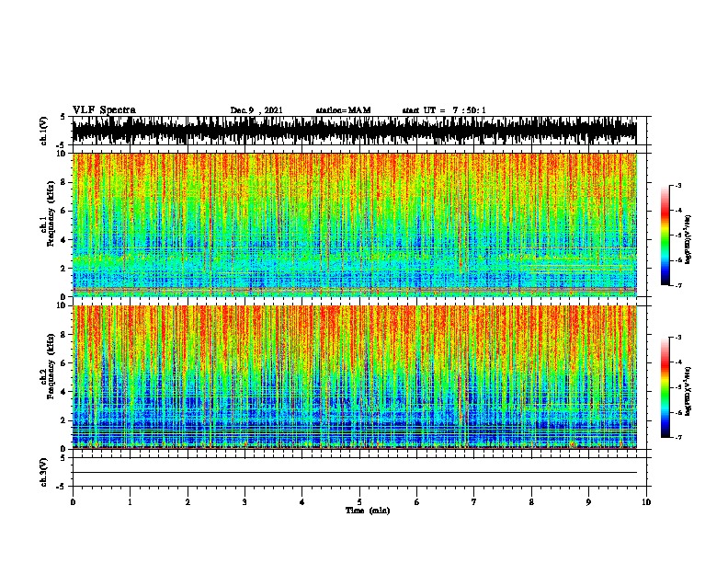The height and width of the screenshot is (563, 728).
Task: Click the "station=MAM" header label
Action: [343, 110]
